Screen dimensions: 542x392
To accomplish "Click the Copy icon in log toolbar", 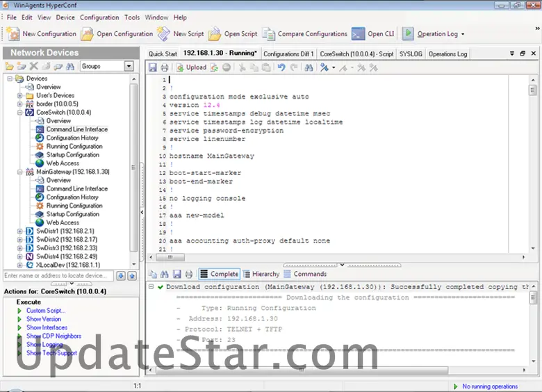I will pyautogui.click(x=152, y=274).
